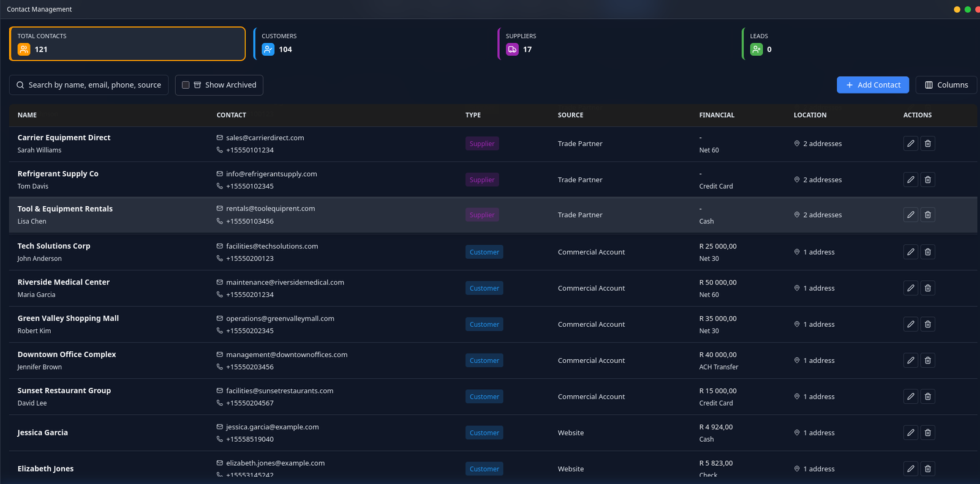The width and height of the screenshot is (980, 484).
Task: Click the Supplier badge for Carrier Equipment Direct
Action: (x=482, y=144)
